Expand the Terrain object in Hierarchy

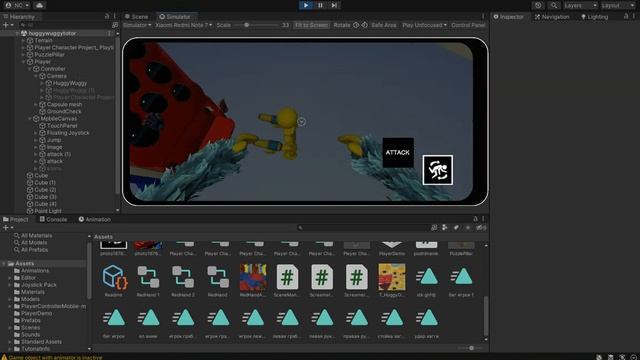(23, 40)
